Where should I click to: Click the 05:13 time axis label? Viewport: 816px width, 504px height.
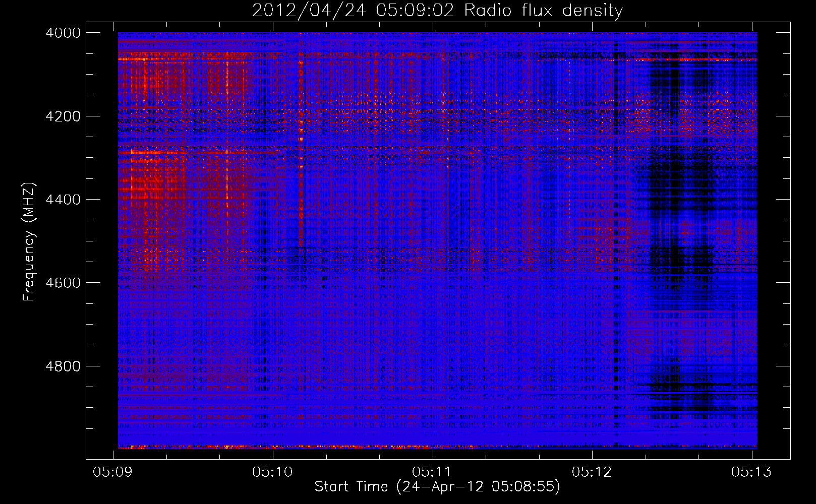pyautogui.click(x=751, y=472)
